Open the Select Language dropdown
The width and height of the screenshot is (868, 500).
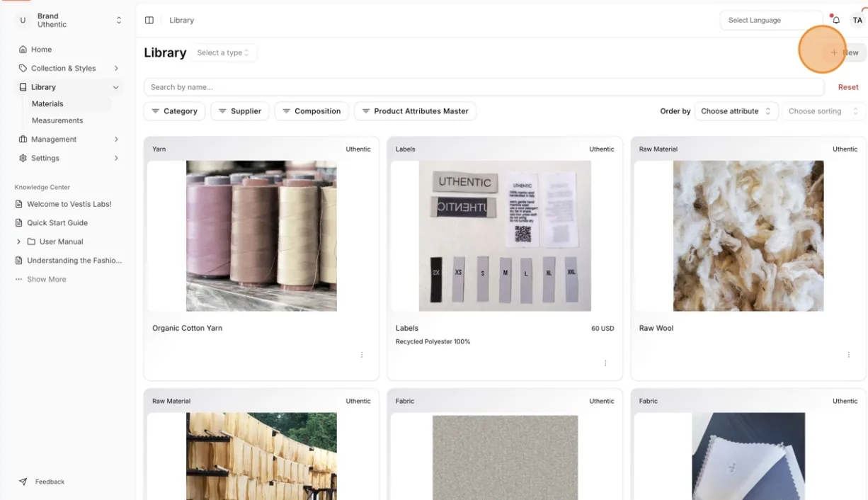pos(771,20)
